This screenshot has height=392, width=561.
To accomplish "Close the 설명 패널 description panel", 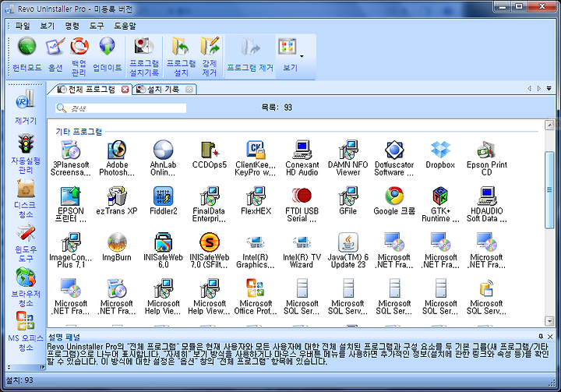I will [x=550, y=337].
